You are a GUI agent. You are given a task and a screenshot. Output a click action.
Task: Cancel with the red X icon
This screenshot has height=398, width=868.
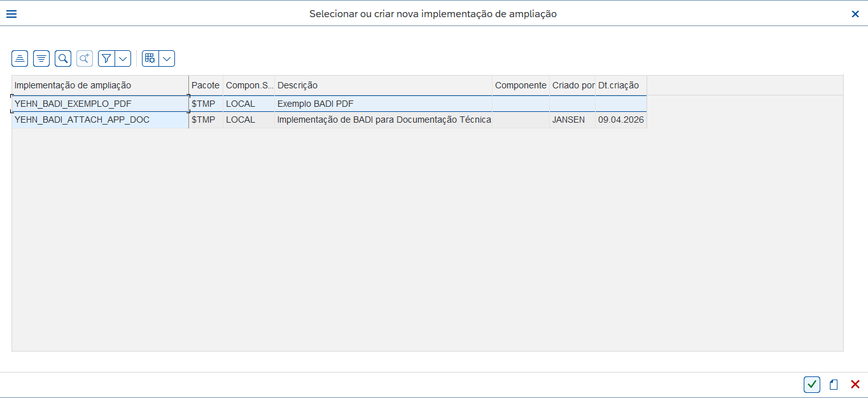coord(855,384)
